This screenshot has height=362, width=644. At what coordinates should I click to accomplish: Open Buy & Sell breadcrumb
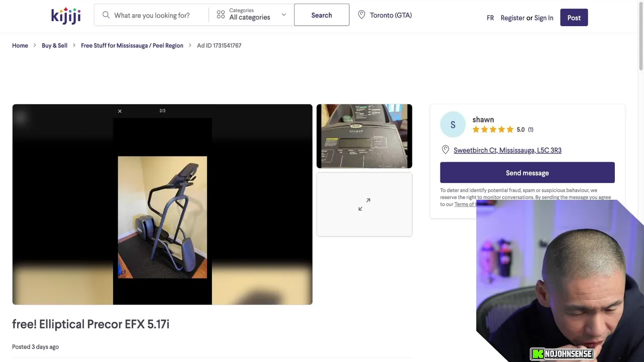point(54,45)
